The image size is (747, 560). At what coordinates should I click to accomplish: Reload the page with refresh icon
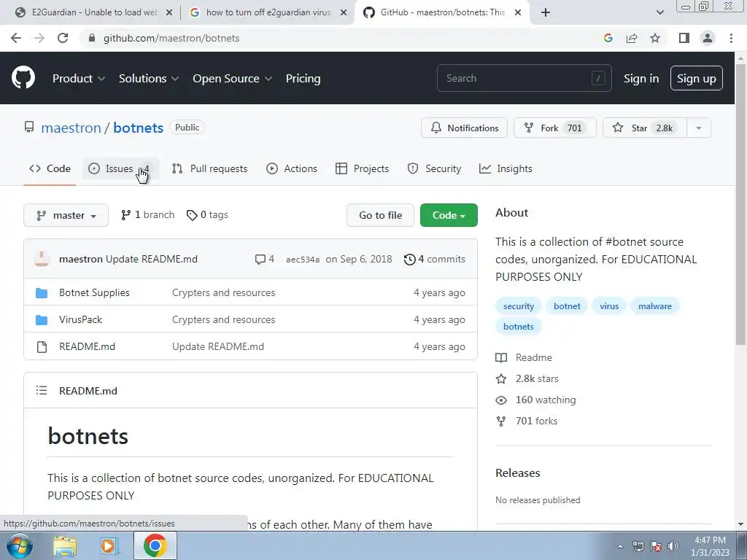63,38
